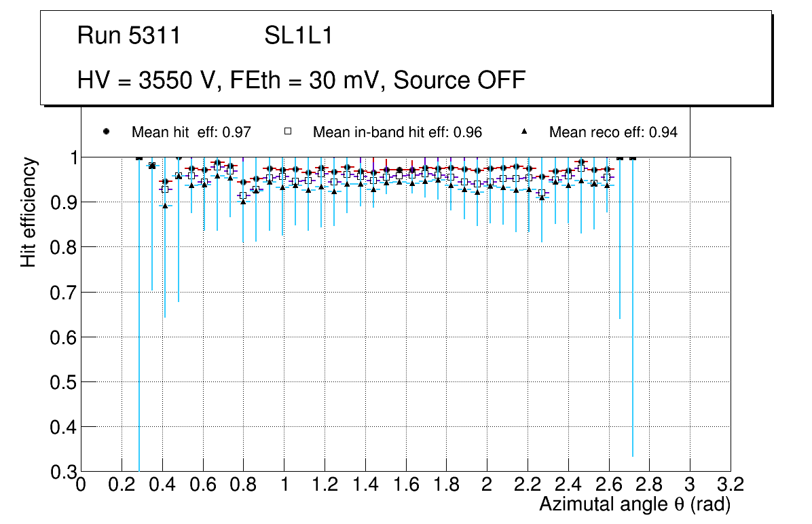Click the 'SL1L1' label in the title box
This screenshot has width=812, height=524.
pos(298,36)
